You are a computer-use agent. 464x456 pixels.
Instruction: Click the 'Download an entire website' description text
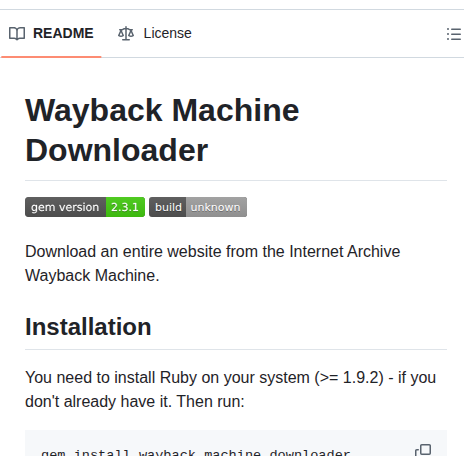click(x=213, y=263)
